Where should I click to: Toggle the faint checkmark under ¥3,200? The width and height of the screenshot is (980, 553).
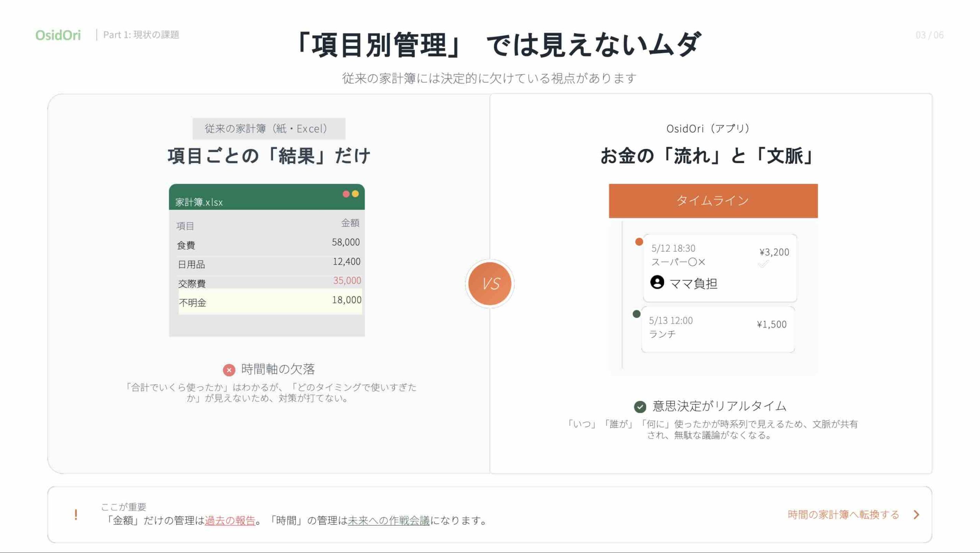[763, 264]
